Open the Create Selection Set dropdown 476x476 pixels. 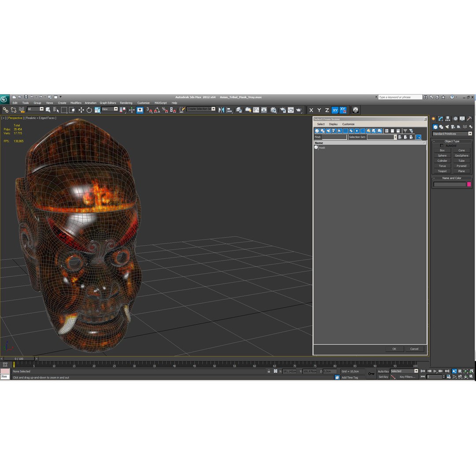pyautogui.click(x=201, y=109)
